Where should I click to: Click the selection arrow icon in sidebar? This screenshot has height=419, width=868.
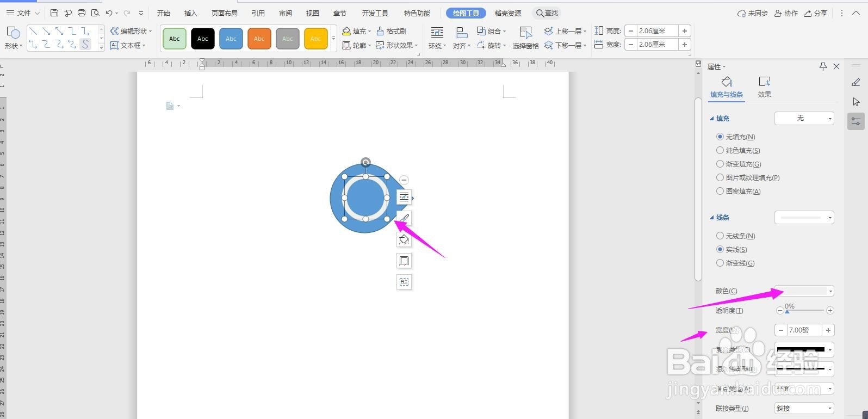click(x=856, y=102)
